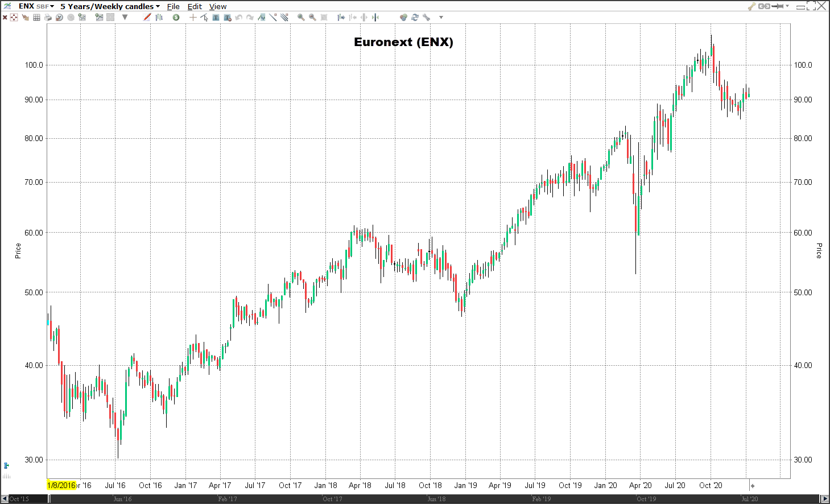Click the gray fit-to-window zoom icon
The height and width of the screenshot is (504, 830).
(x=324, y=18)
